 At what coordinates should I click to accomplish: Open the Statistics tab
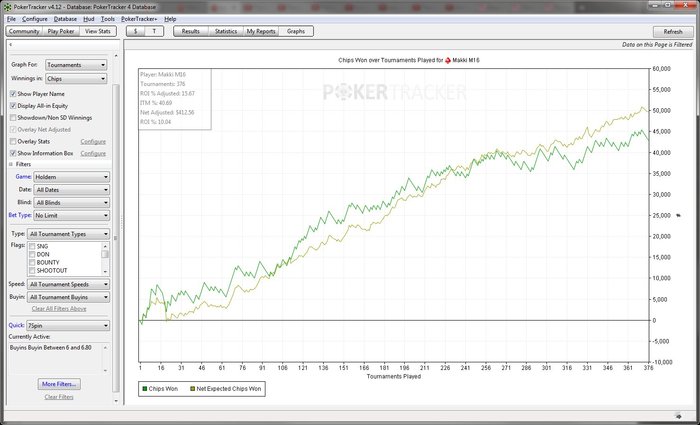coord(226,32)
